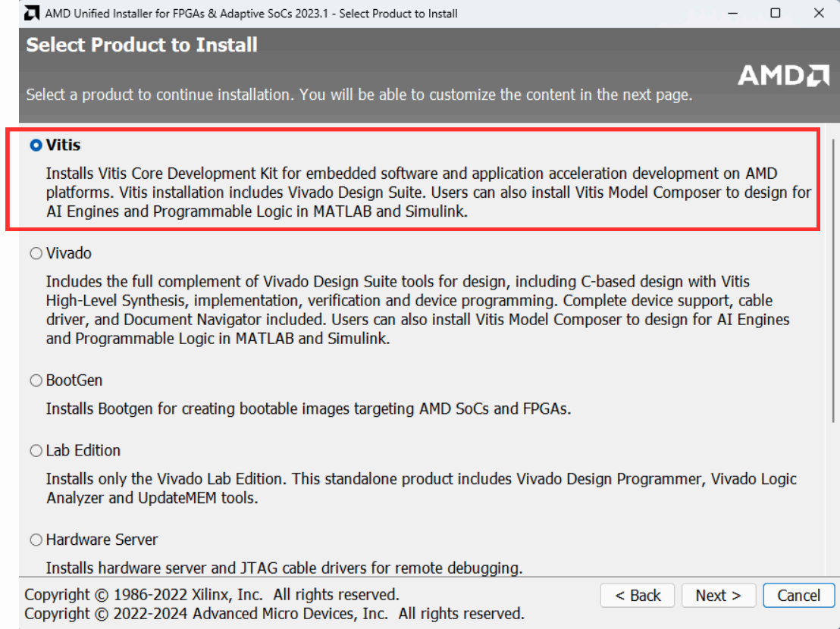The width and height of the screenshot is (840, 629).
Task: Choose the Hardware Server install option
Action: (x=36, y=540)
